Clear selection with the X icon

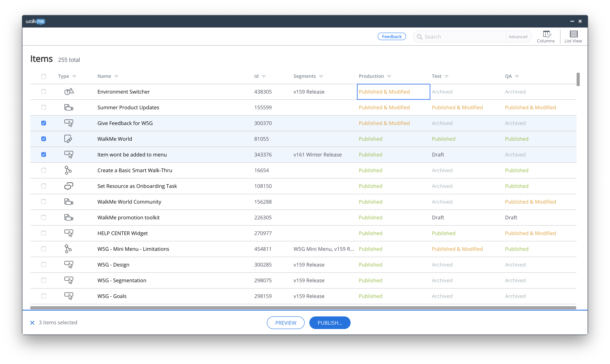pos(32,323)
